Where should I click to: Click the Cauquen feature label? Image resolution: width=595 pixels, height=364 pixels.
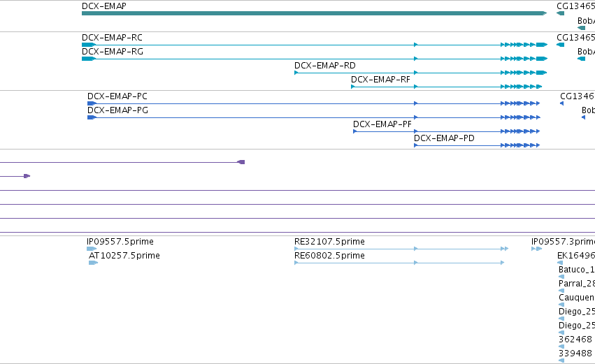pyautogui.click(x=577, y=298)
